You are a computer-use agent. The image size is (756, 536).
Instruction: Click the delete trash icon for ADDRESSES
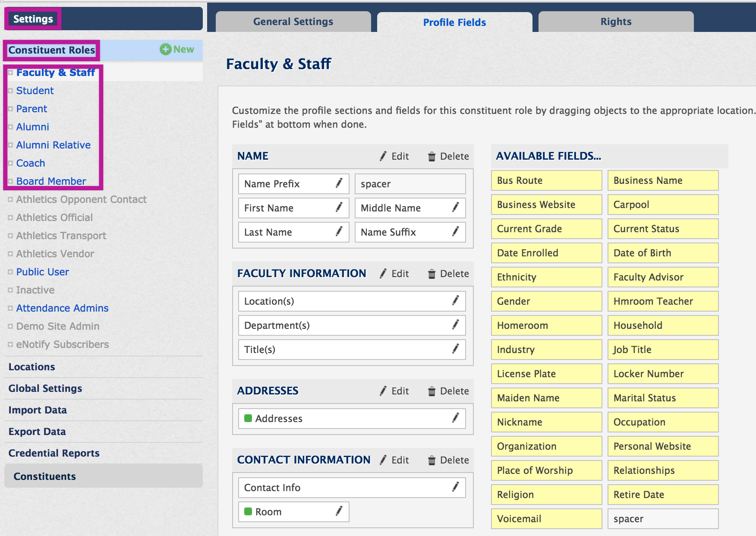pyautogui.click(x=432, y=391)
